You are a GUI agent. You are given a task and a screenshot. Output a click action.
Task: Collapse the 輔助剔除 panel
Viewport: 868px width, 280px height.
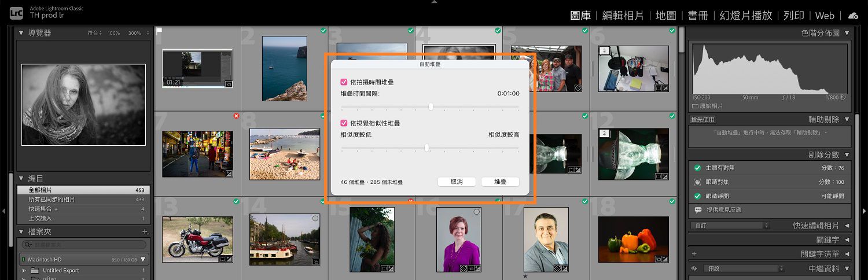pyautogui.click(x=847, y=119)
